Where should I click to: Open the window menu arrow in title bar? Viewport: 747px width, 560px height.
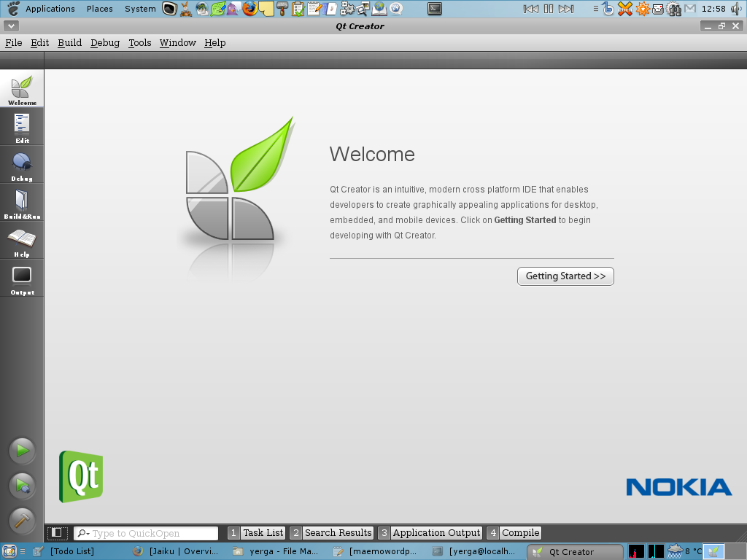click(x=9, y=26)
